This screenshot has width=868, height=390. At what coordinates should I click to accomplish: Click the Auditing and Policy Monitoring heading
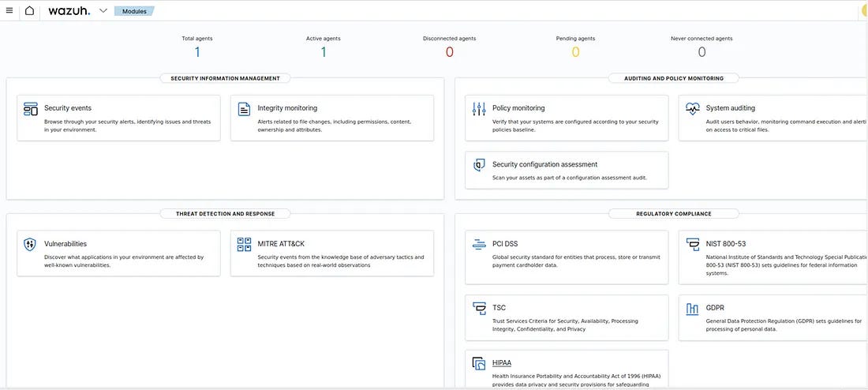click(x=674, y=79)
